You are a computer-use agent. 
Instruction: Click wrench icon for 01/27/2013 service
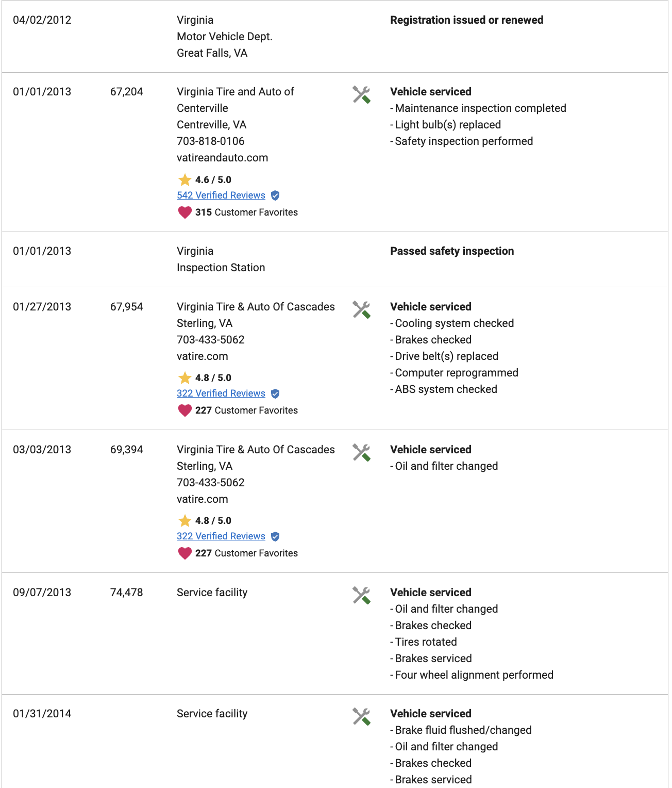click(361, 310)
